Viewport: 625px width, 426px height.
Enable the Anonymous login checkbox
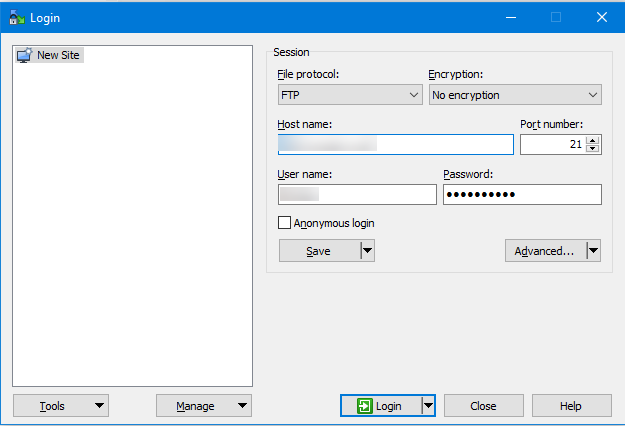(x=285, y=223)
